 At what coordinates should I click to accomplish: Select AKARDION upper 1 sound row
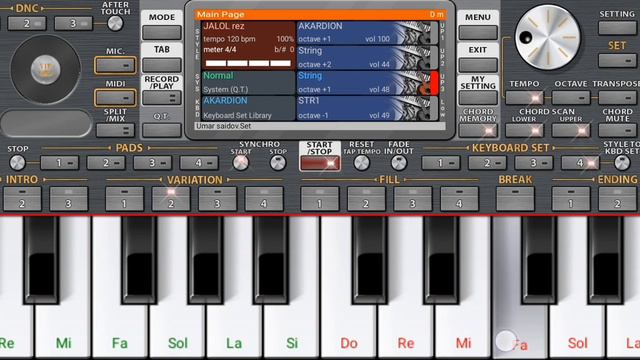367,33
